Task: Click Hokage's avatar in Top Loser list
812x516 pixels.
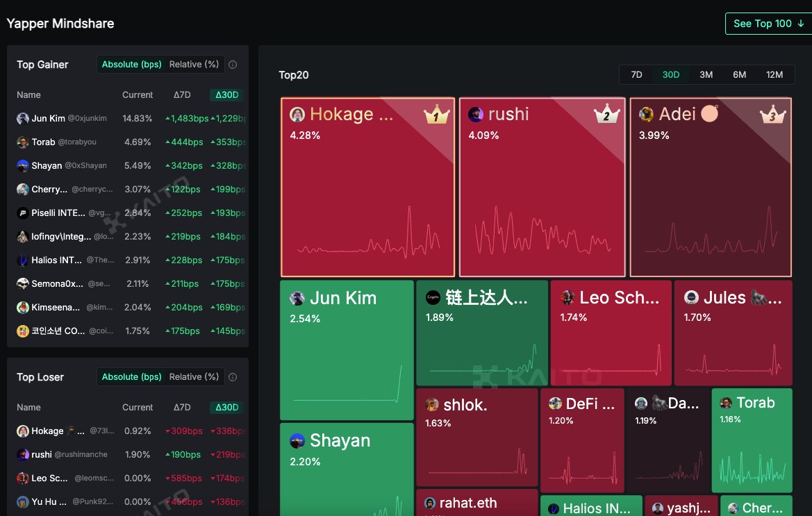Action: tap(23, 431)
